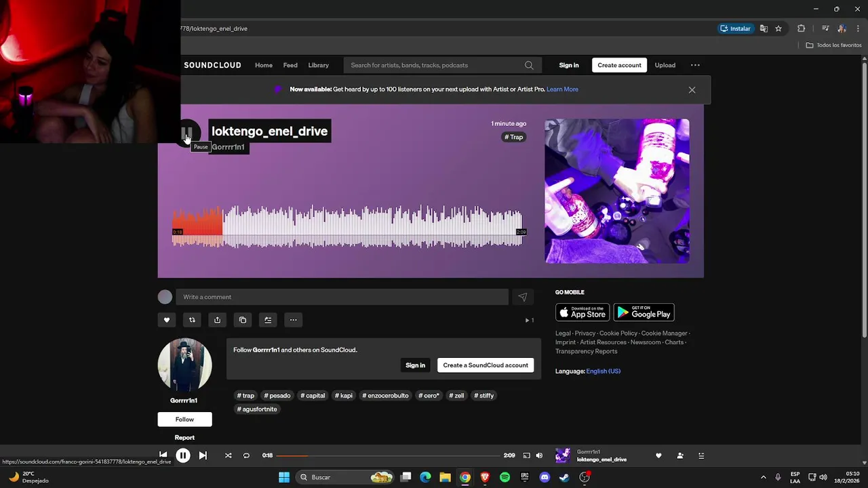Open the #Trap genre tag in header
This screenshot has width=868, height=488.
pos(514,137)
